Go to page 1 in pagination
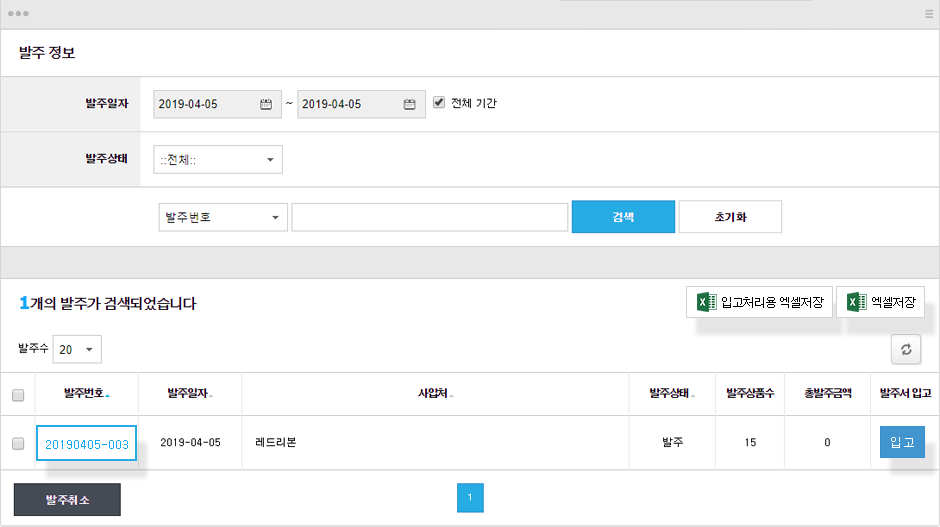The width and height of the screenshot is (940, 527). click(x=470, y=498)
